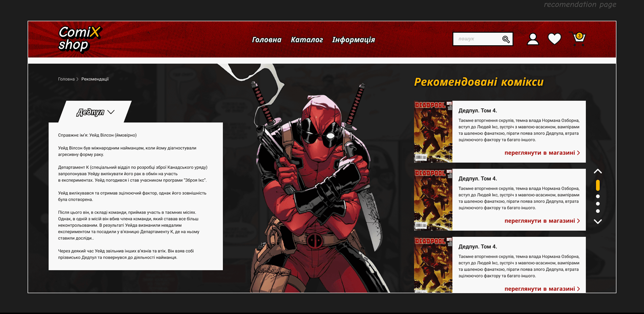Click the second card title Дедпул. Том 4.

(x=478, y=179)
